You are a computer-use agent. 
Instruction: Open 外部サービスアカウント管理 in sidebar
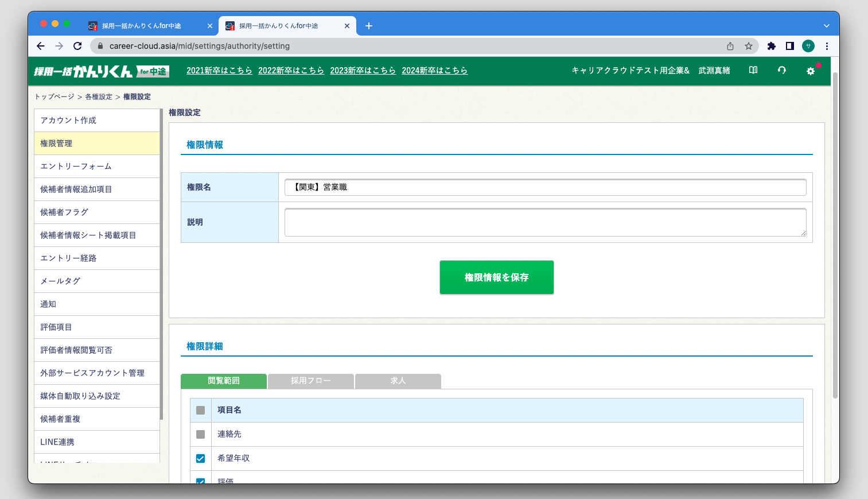coord(97,373)
